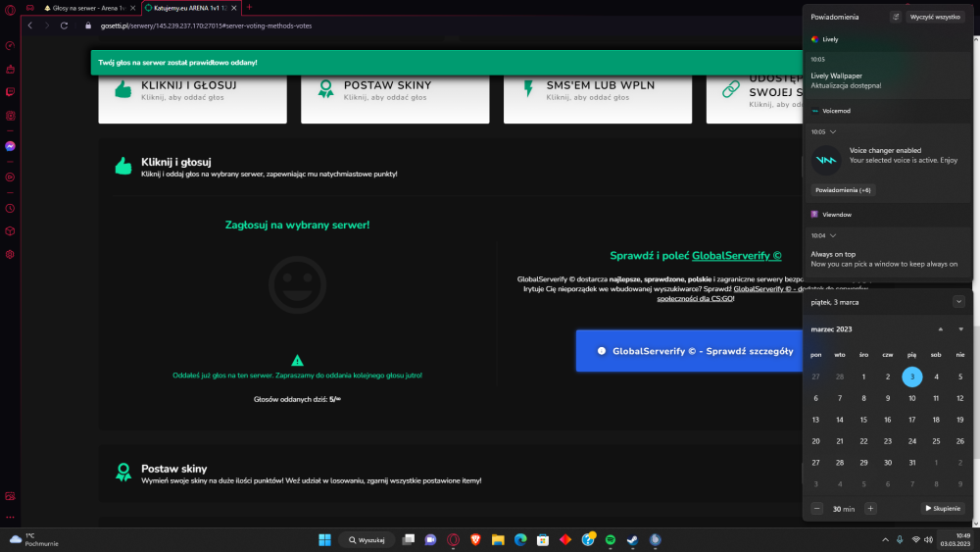Click the address bar URL
The image size is (980, 552).
(206, 25)
